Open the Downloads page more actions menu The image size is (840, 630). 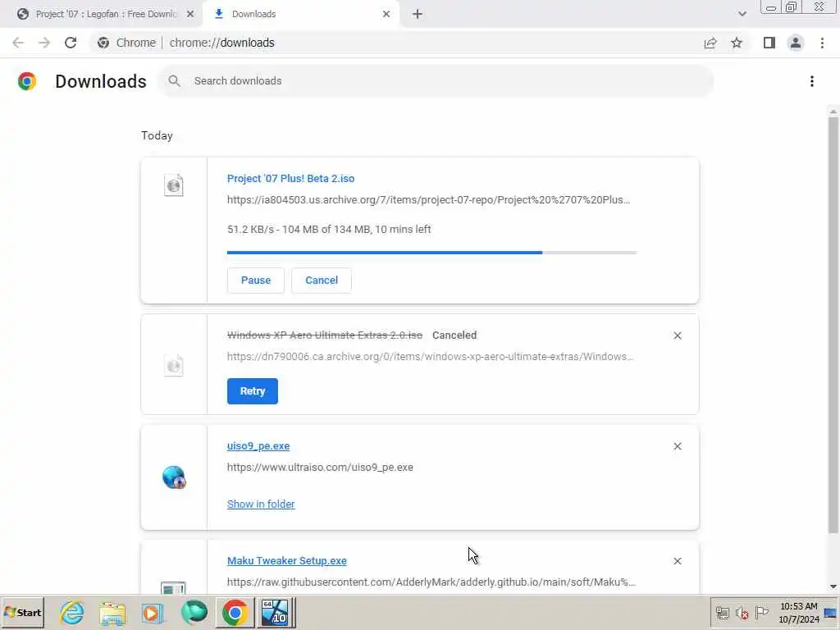click(812, 81)
